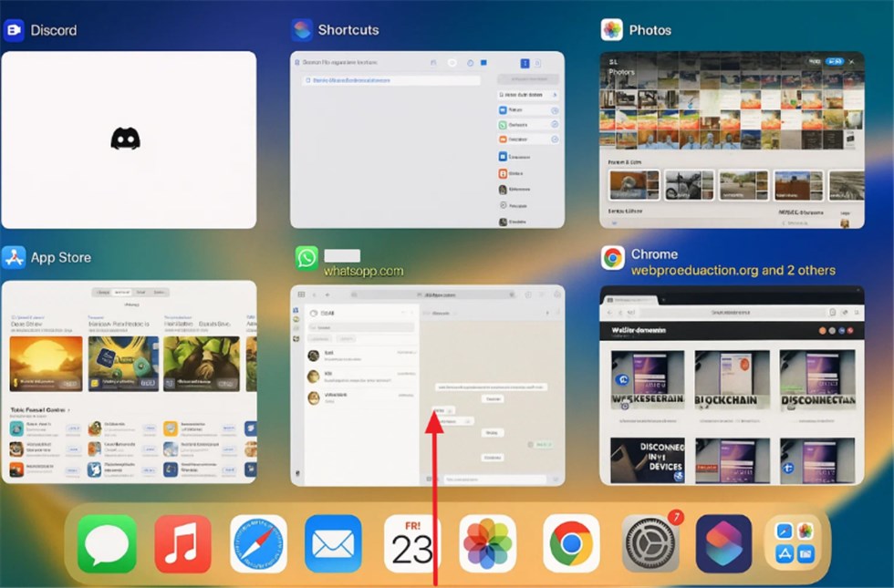Click the orange profile circle in Chrome's dark header
Screen dimensions: 894x588
click(822, 330)
